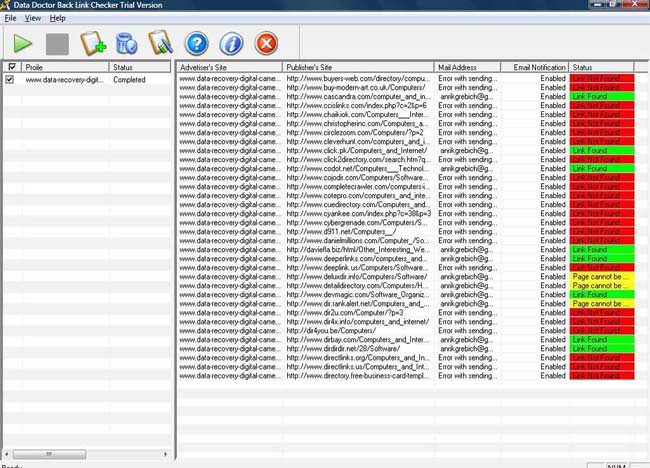Select d911.net publisher URL
This screenshot has height=468, width=650.
(341, 232)
